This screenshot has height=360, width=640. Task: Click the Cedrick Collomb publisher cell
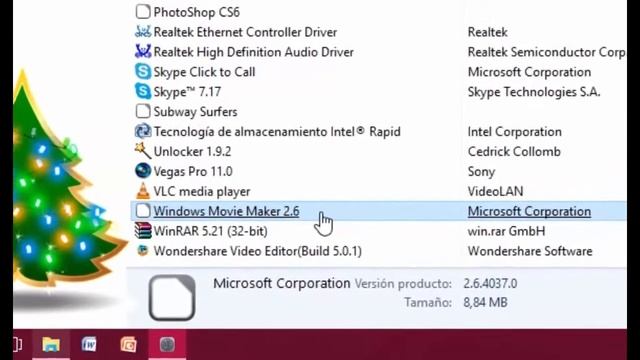[514, 151]
